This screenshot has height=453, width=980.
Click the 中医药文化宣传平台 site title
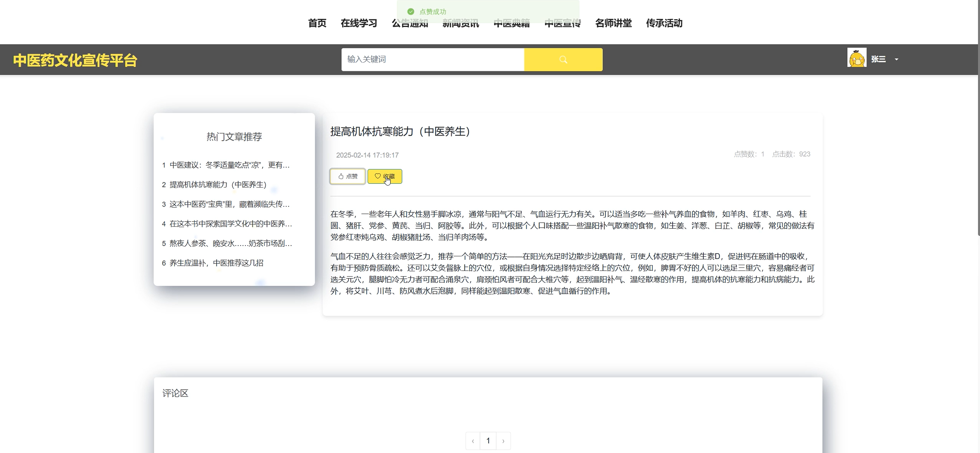coord(75,60)
